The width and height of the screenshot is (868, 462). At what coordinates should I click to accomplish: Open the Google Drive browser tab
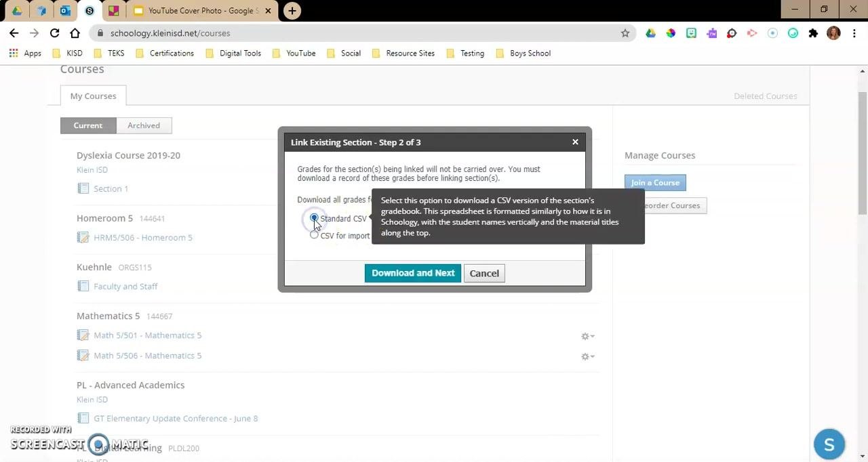17,10
